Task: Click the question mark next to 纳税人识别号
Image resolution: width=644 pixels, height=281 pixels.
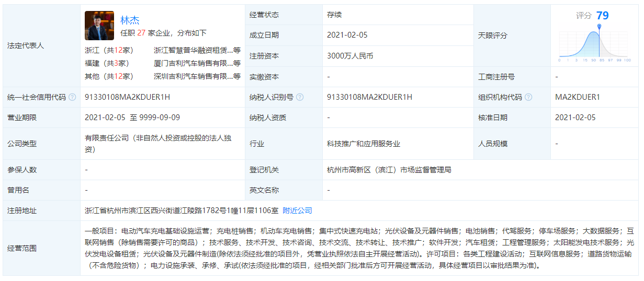Action: 299,97
